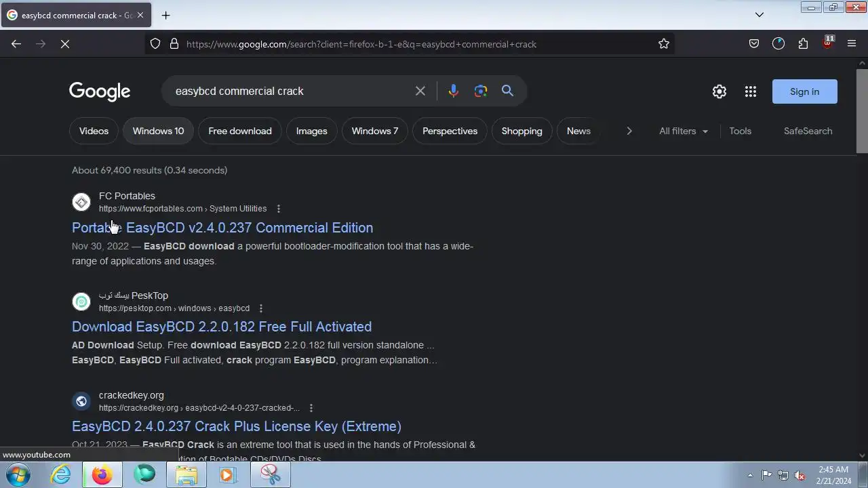This screenshot has width=868, height=488.
Task: Click the padlock site information icon
Action: click(x=174, y=44)
